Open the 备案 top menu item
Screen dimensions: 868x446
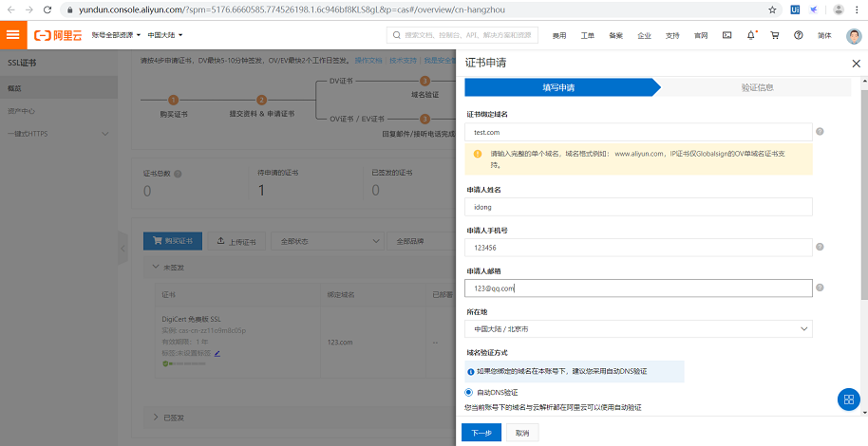(x=616, y=35)
